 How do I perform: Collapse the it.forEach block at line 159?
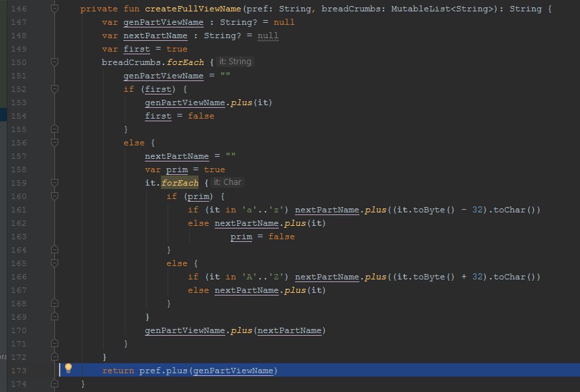pyautogui.click(x=54, y=183)
